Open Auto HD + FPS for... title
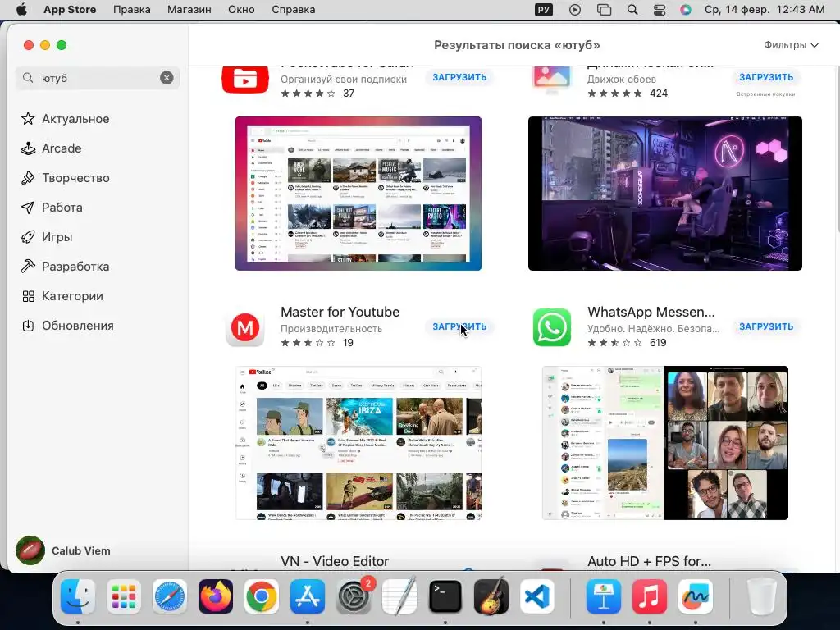 (650, 561)
